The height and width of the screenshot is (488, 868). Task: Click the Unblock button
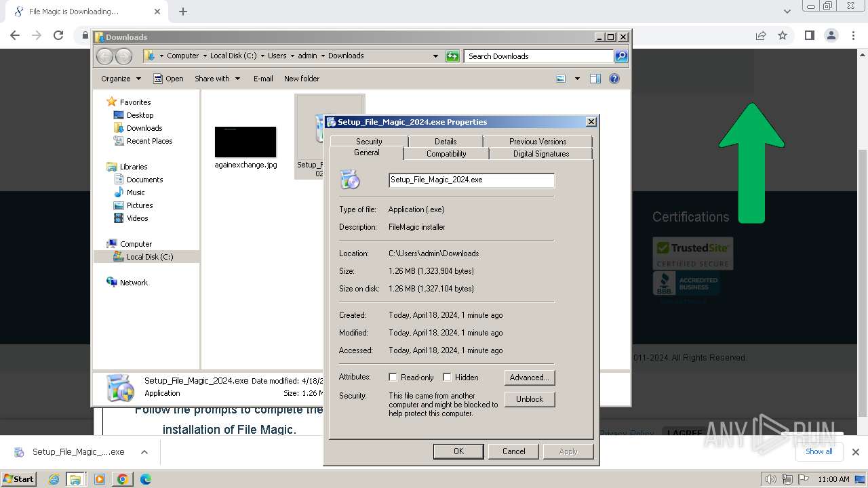(x=530, y=399)
